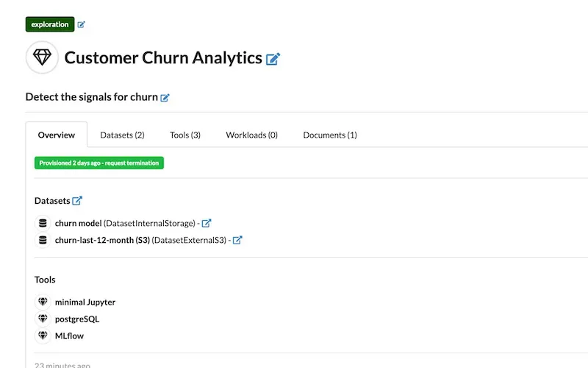This screenshot has height=368, width=588.
Task: Go to the Workloads (0) tab
Action: click(251, 135)
